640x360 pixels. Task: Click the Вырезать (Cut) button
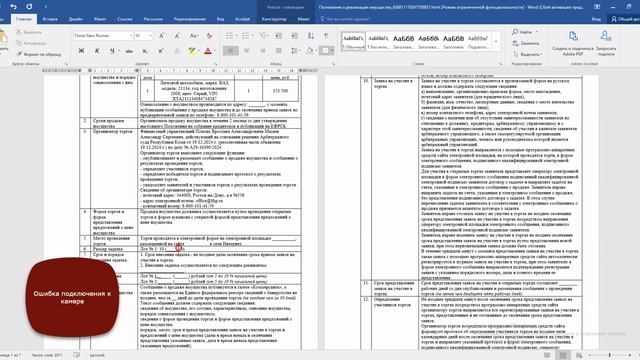coord(29,32)
